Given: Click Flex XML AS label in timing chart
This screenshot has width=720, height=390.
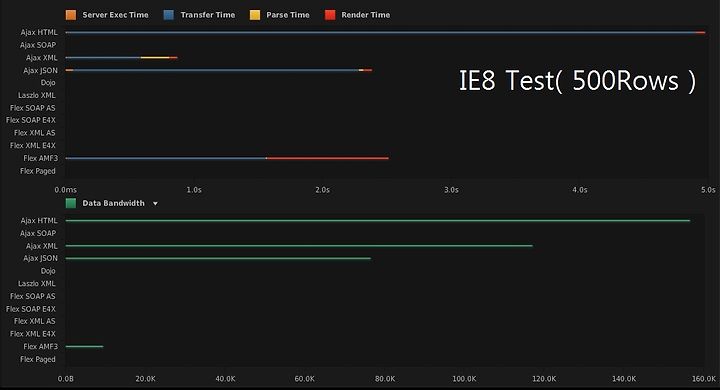Looking at the screenshot, I should [x=34, y=133].
